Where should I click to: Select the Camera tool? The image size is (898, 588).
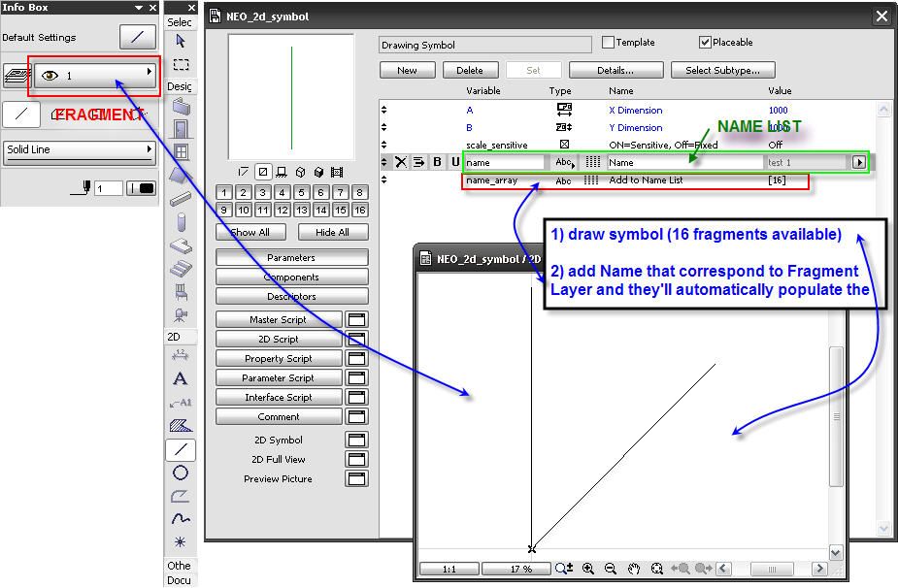point(181,315)
